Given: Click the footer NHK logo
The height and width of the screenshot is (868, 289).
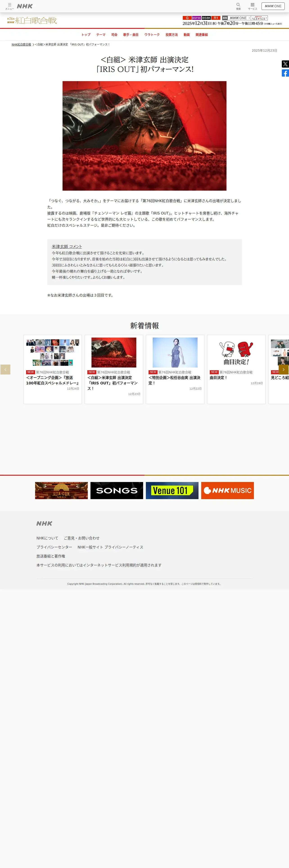Looking at the screenshot, I should [44, 523].
